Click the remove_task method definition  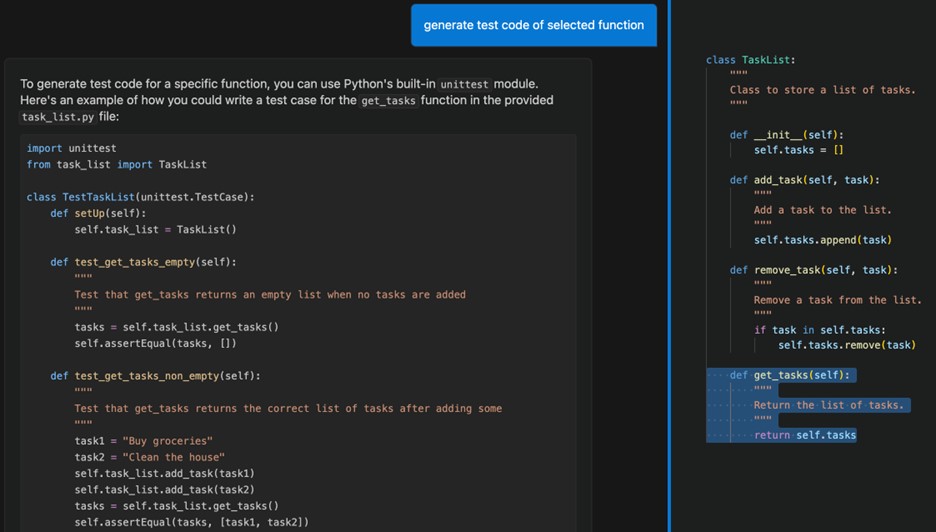point(813,270)
